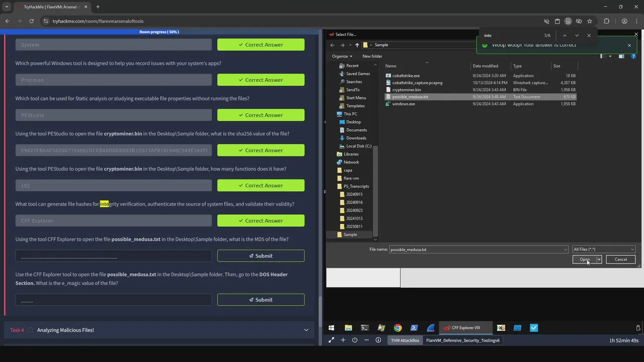Bookmark this page with the star icon
Viewport: 644px width, 362px height.
pos(590,21)
